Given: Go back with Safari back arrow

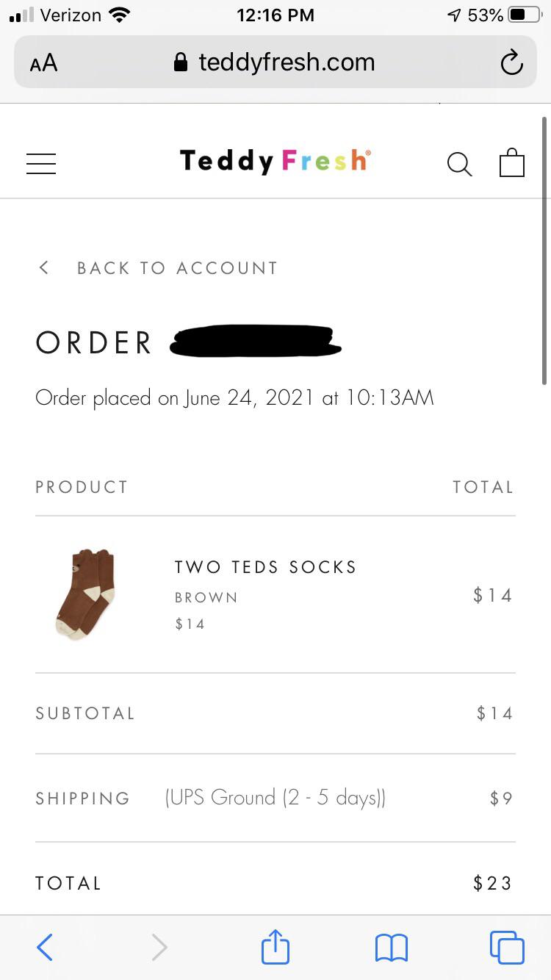Looking at the screenshot, I should 45,947.
